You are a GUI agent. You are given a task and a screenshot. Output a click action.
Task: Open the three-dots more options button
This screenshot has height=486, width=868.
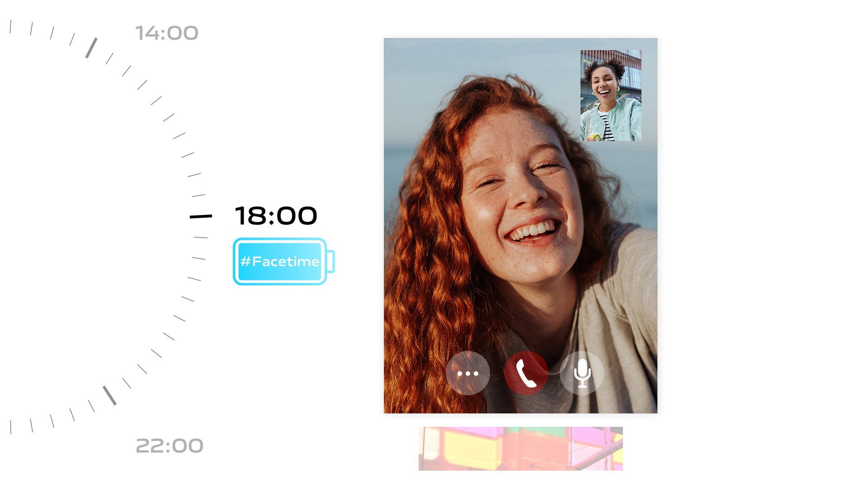pyautogui.click(x=467, y=373)
